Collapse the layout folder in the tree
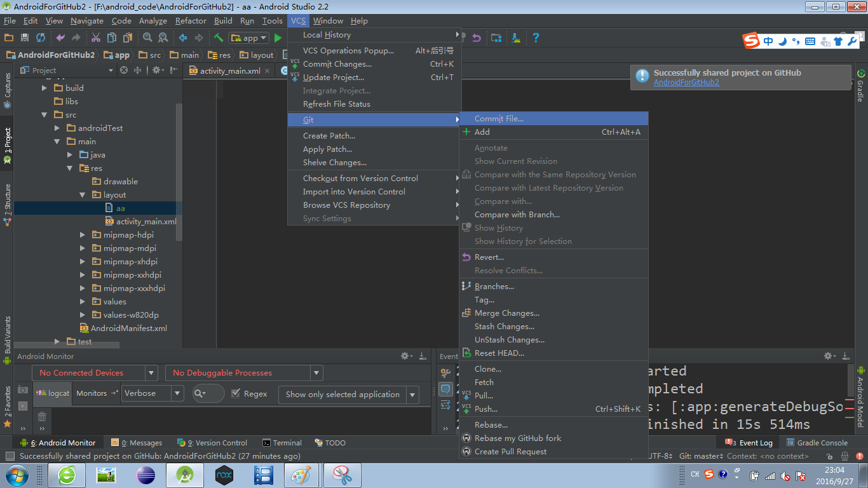Viewport: 868px width, 488px height. point(83,195)
